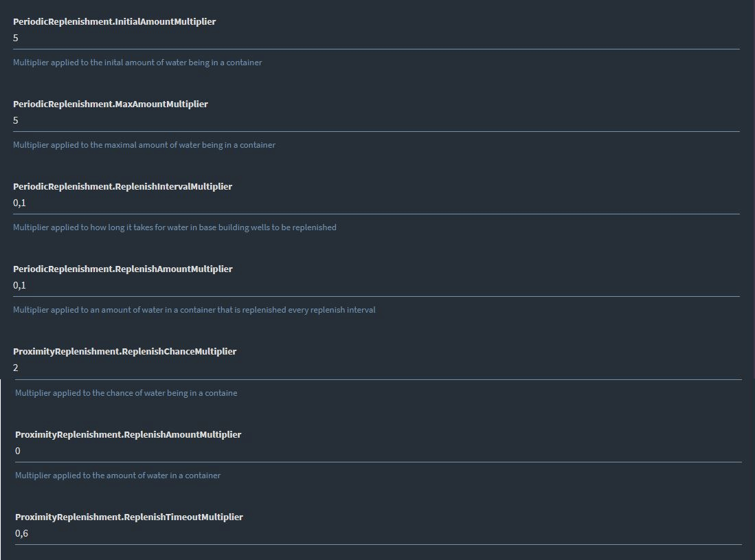Click the description mentioning every replenish interval
This screenshot has width=755, height=560.
[194, 310]
